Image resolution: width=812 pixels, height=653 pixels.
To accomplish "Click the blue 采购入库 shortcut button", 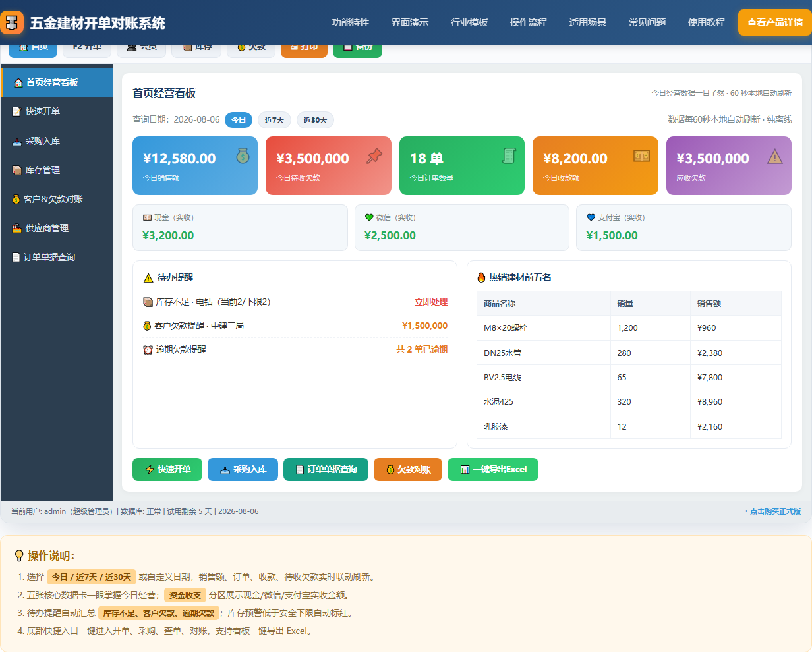I will (x=243, y=469).
